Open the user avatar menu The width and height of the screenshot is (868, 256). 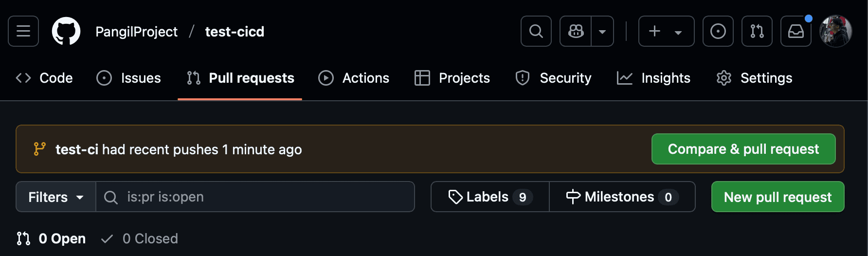coord(836,31)
